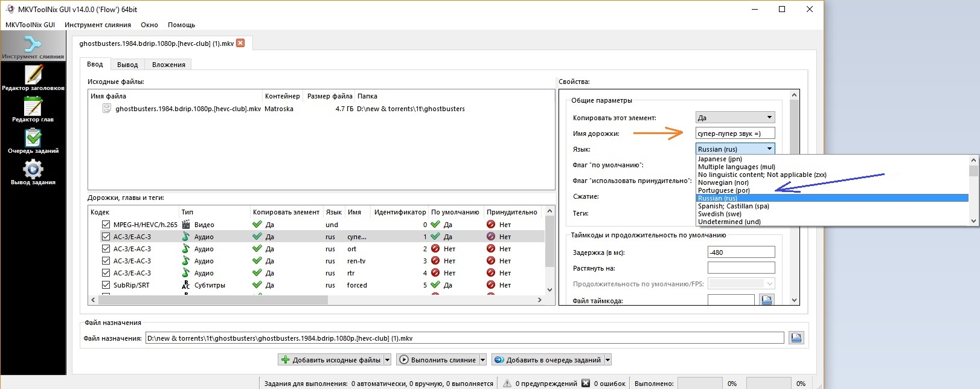Open the job output (Вывод задания)
This screenshot has height=389, width=980.
(x=33, y=172)
